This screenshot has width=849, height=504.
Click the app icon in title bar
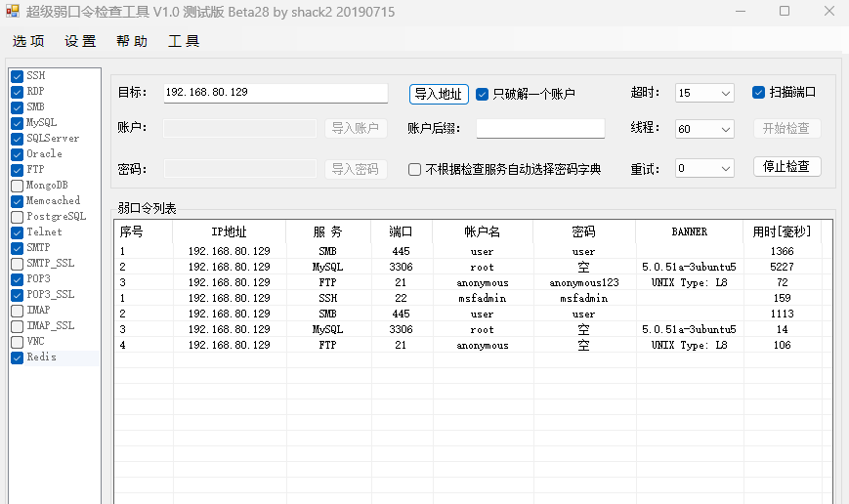(x=13, y=11)
